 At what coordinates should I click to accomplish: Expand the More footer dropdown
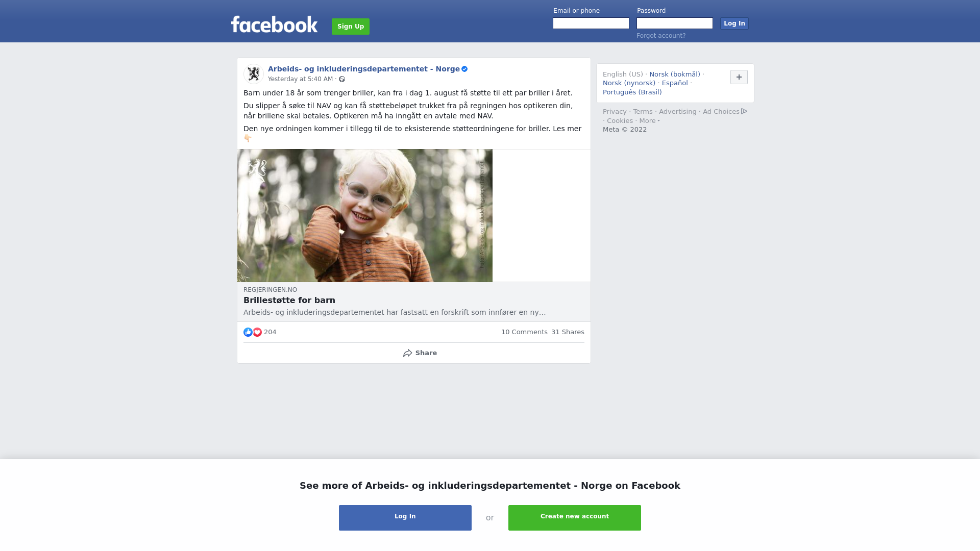pos(649,121)
